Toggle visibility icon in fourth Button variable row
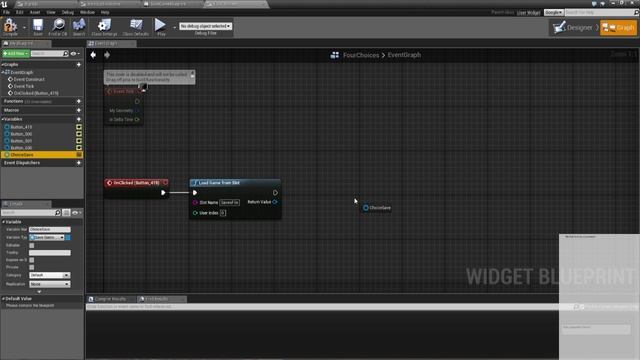The height and width of the screenshot is (360, 640). [x=79, y=148]
